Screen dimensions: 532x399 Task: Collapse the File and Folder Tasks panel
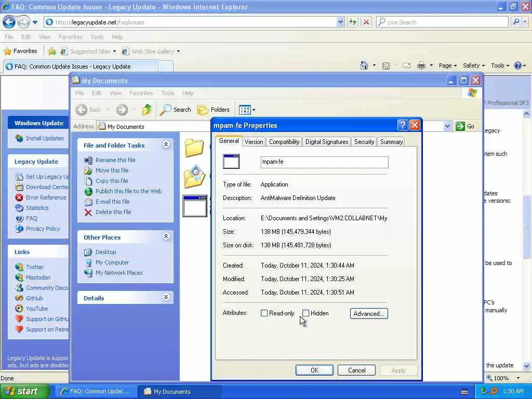(166, 145)
